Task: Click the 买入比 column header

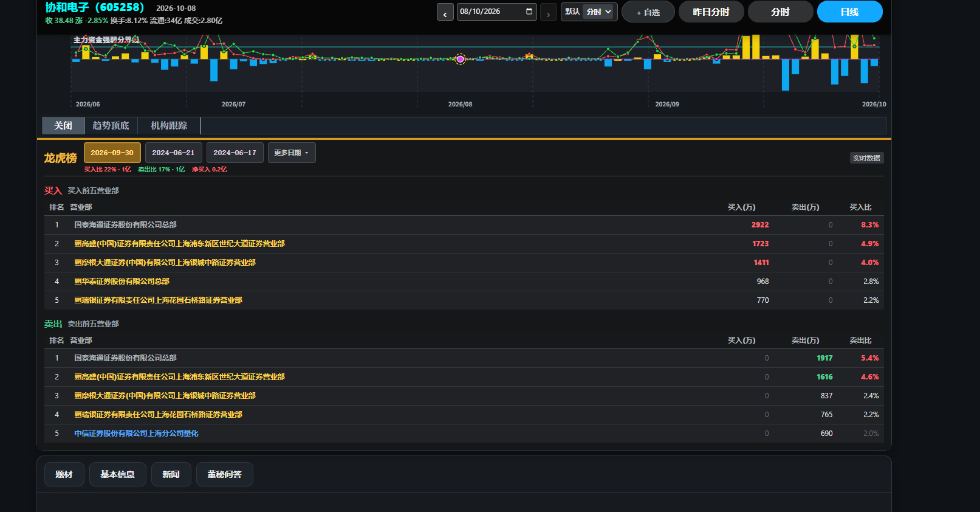Action: click(860, 207)
